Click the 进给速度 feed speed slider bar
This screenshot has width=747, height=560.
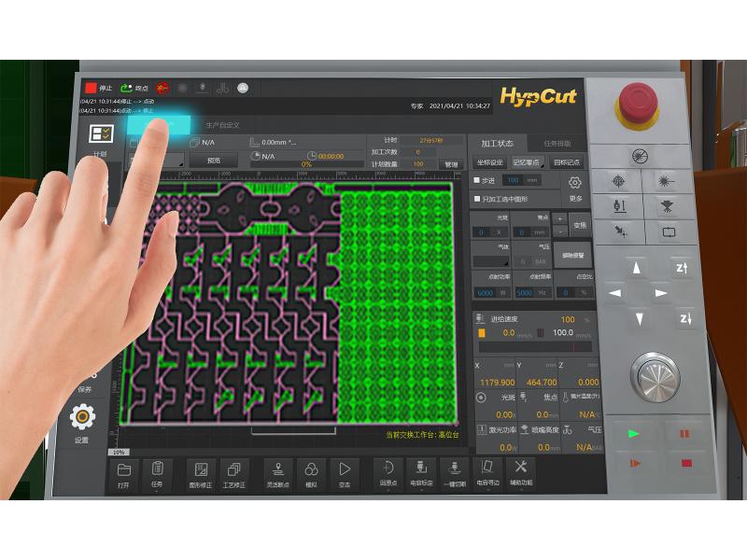coord(534,346)
